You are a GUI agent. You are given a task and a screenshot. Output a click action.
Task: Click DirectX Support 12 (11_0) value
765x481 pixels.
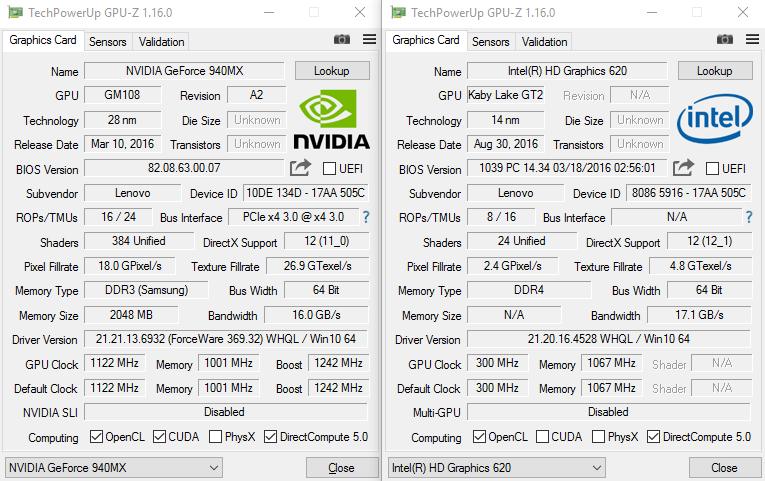[x=326, y=241]
